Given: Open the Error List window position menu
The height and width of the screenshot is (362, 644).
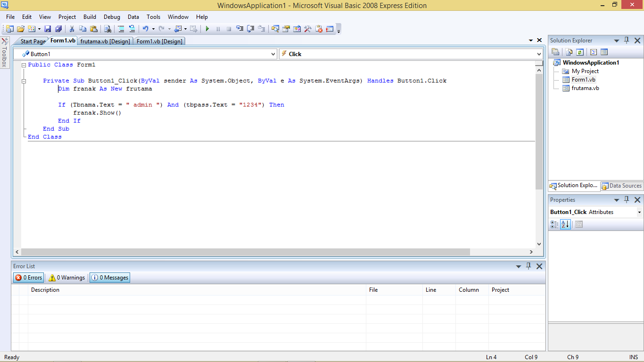Looking at the screenshot, I should (519, 266).
